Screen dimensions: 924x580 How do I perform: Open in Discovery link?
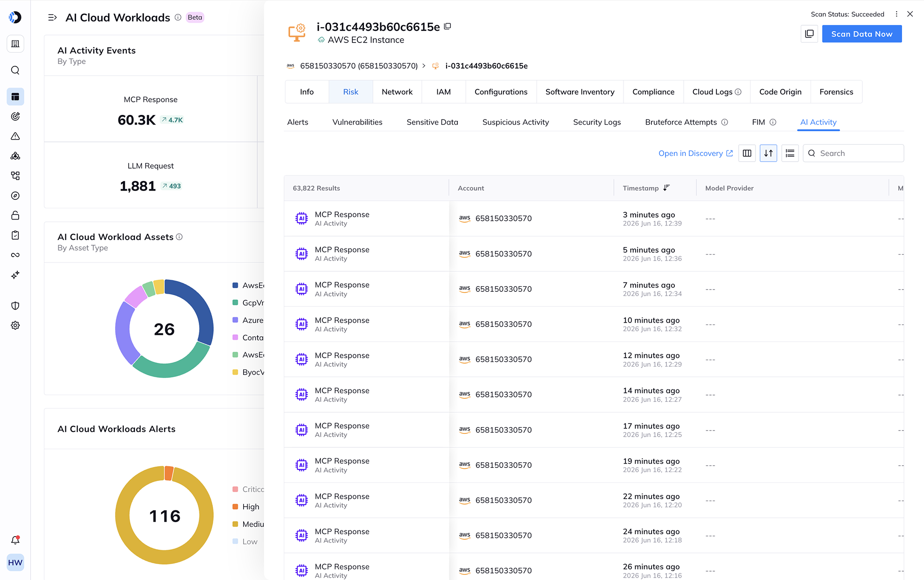tap(695, 153)
